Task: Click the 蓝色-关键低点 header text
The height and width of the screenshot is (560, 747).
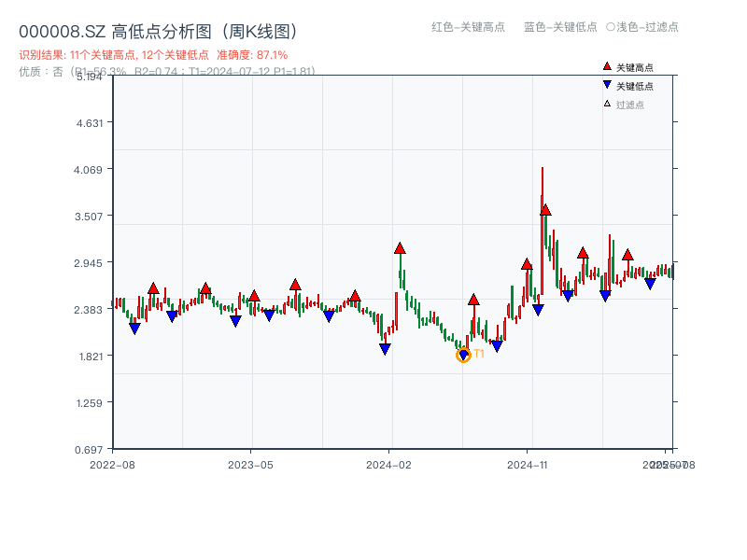Action: tap(560, 27)
